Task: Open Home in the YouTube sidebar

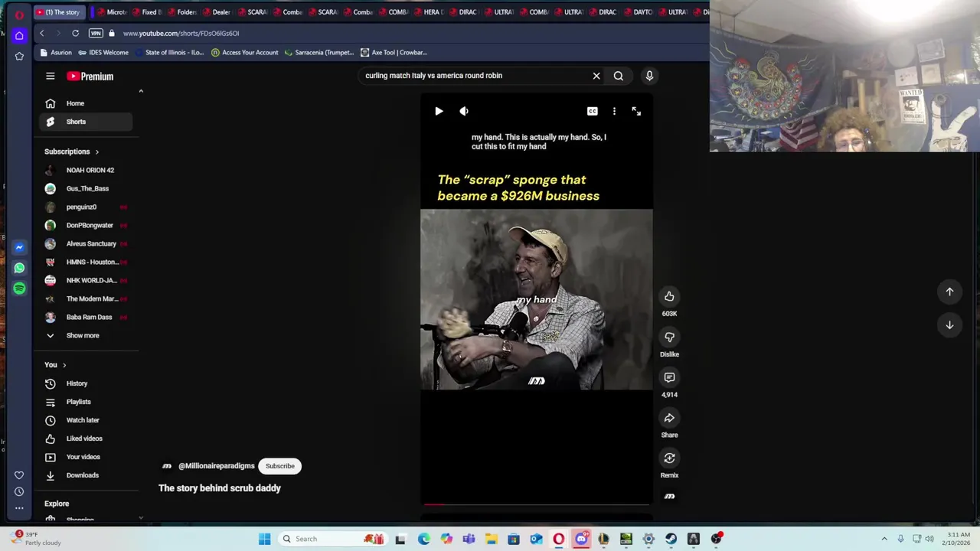Action: click(86, 103)
